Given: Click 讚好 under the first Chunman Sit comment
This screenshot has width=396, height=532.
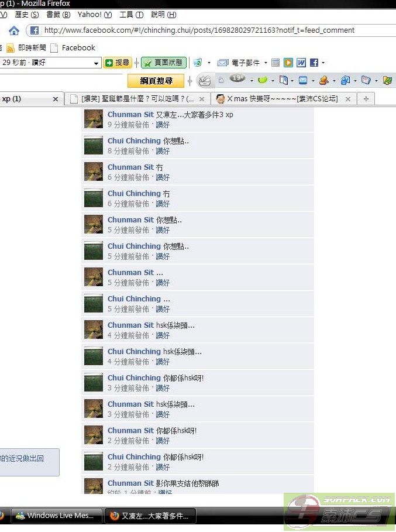Looking at the screenshot, I should tap(163, 125).
